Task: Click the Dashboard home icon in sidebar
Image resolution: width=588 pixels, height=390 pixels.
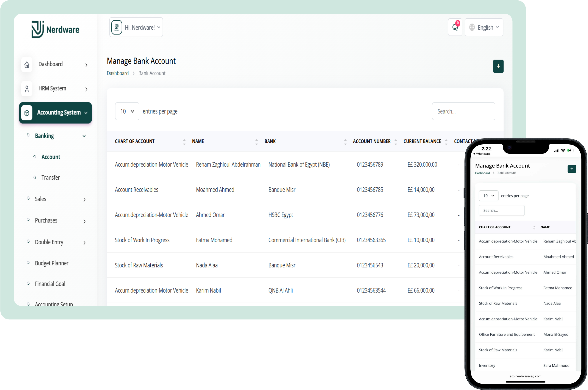Action: (27, 65)
